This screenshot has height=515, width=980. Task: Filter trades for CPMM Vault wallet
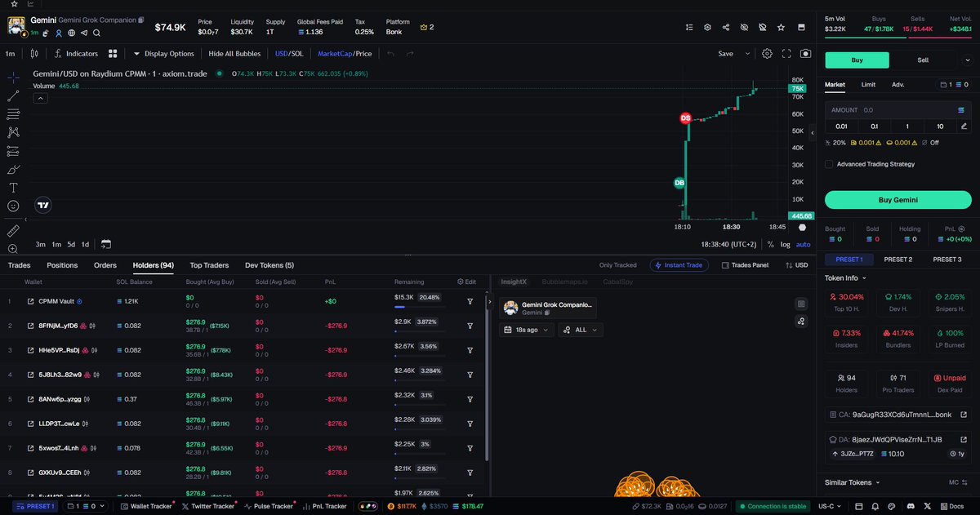click(x=470, y=301)
